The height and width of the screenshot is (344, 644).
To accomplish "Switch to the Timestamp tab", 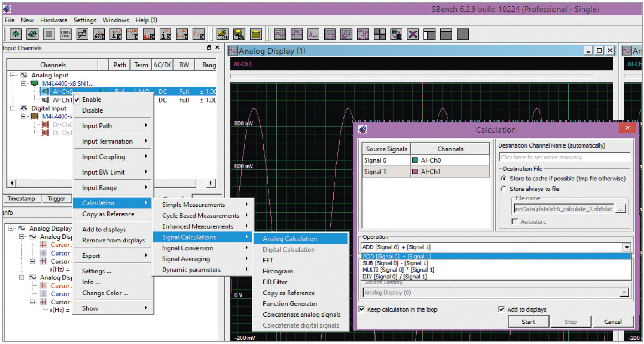I will (x=21, y=199).
